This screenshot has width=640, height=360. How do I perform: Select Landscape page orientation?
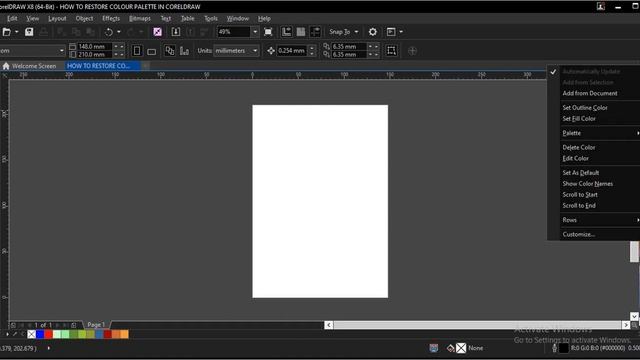151,51
